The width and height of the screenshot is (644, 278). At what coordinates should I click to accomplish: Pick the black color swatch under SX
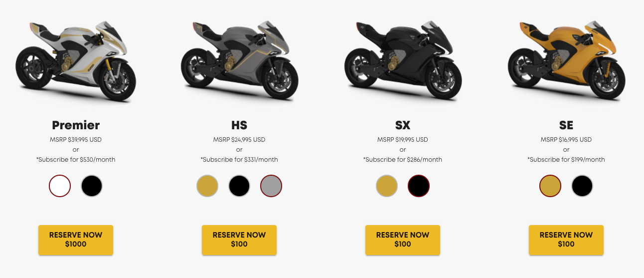[x=419, y=186]
